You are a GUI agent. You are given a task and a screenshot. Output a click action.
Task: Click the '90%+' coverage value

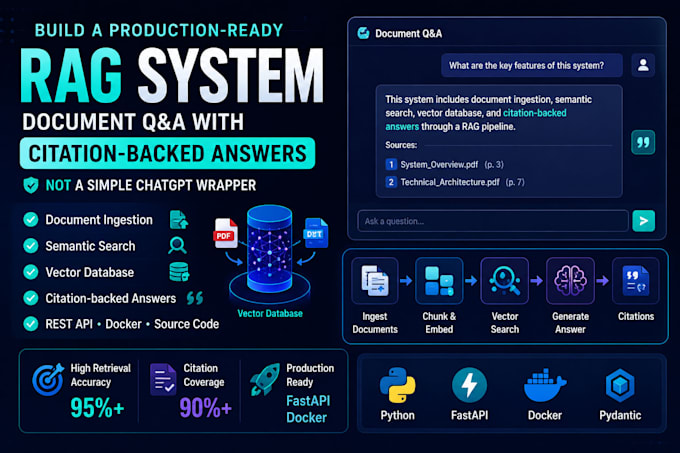pyautogui.click(x=205, y=408)
